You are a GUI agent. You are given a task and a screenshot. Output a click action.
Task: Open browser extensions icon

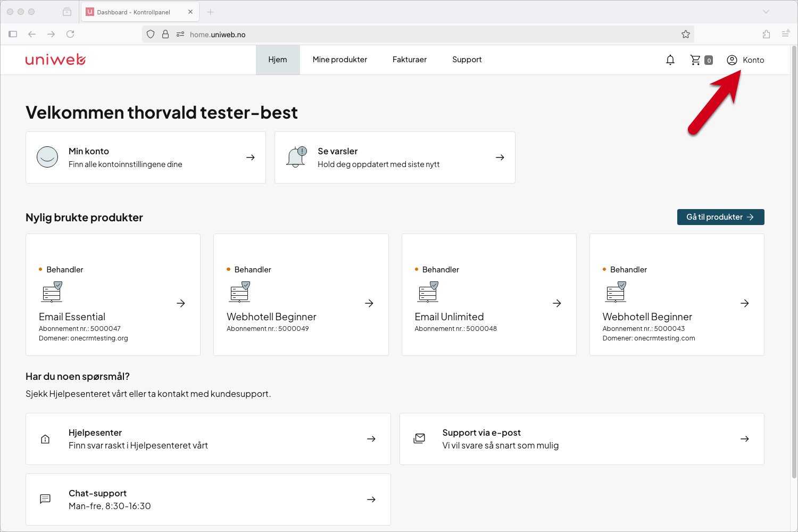(766, 34)
